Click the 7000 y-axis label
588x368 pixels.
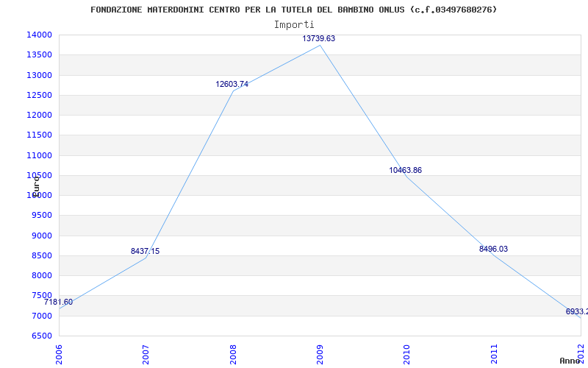(x=41, y=316)
